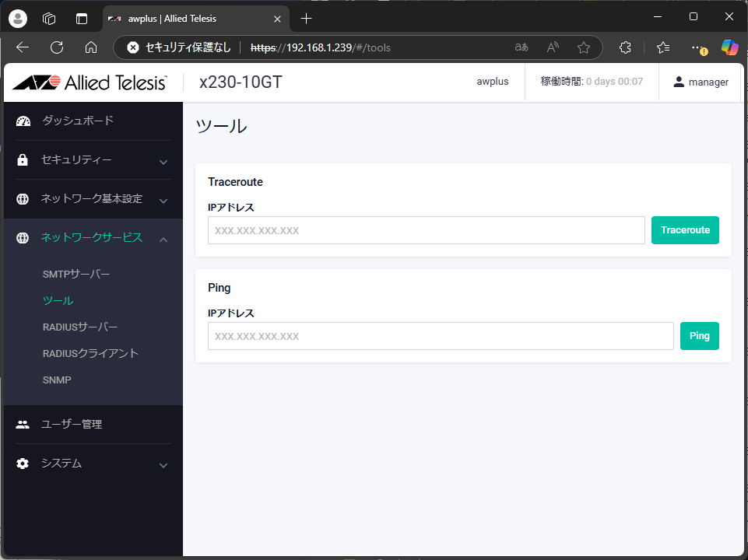Add page to favorites with star icon
Screen dimensions: 748x560
pos(584,47)
